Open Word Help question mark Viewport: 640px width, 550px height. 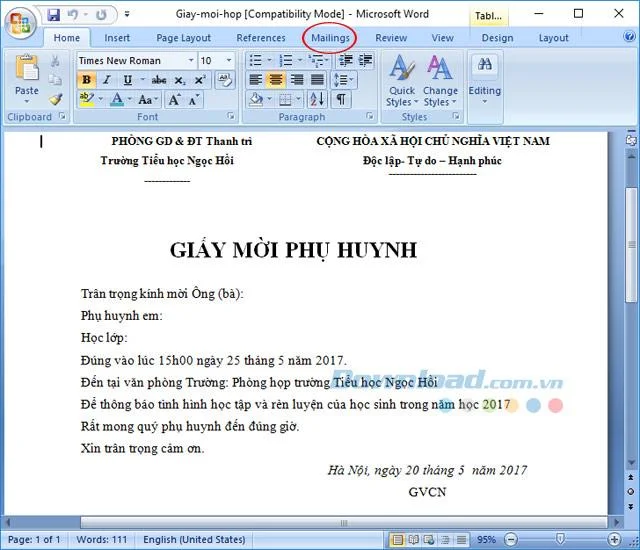[x=630, y=37]
